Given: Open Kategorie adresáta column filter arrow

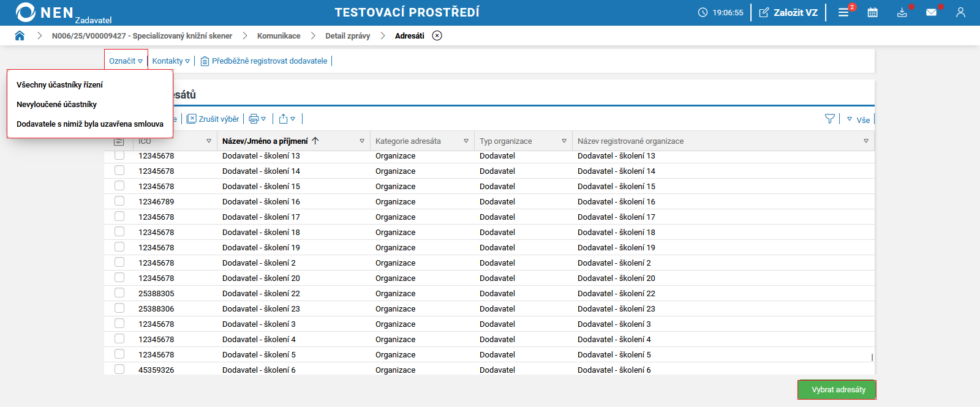Looking at the screenshot, I should (x=466, y=141).
